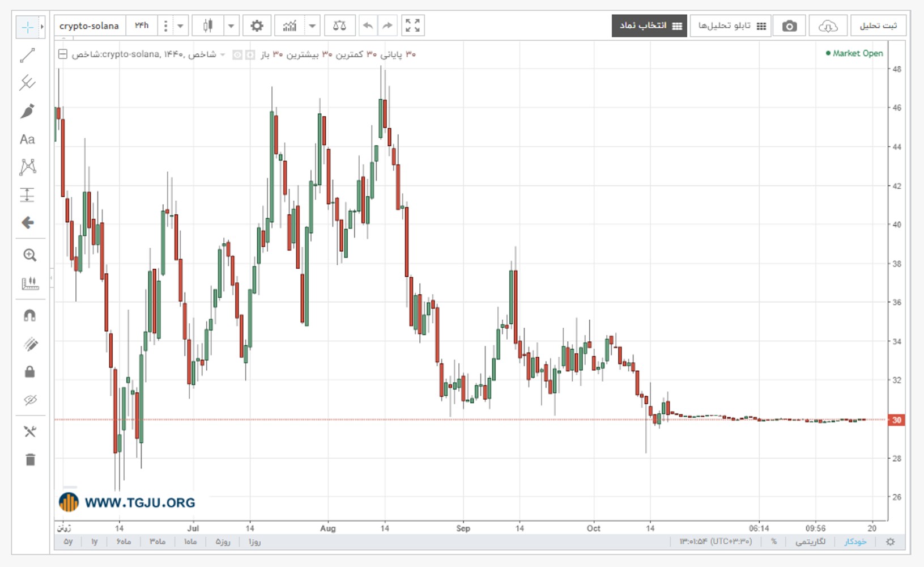Expand the candlestick chart style dropdown
Viewport: 924px width, 567px height.
point(231,26)
